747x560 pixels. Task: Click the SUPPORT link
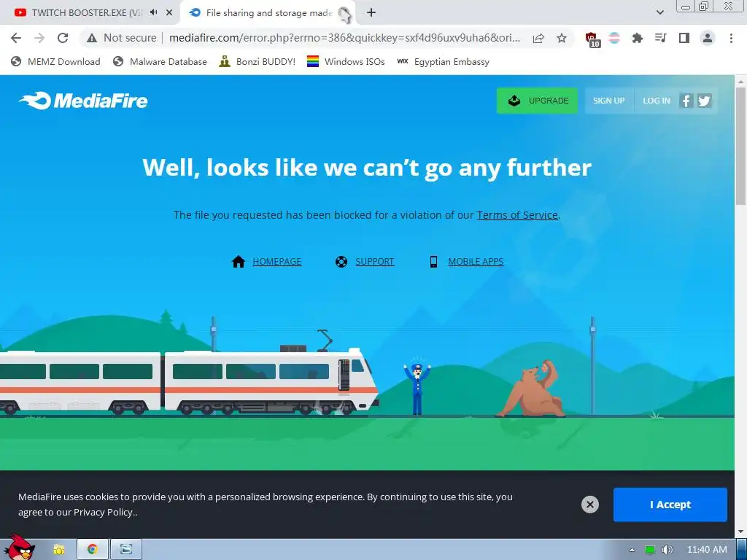[x=374, y=262]
